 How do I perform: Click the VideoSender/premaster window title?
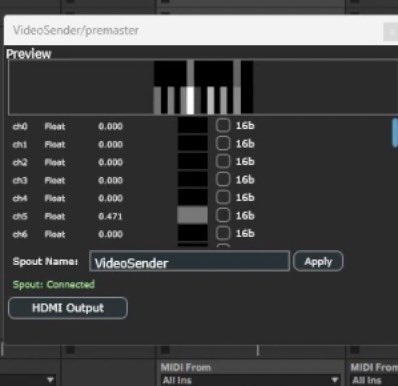click(76, 30)
